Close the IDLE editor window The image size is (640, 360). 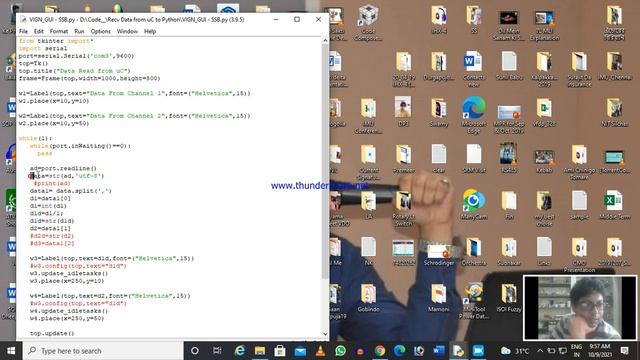pyautogui.click(x=318, y=19)
